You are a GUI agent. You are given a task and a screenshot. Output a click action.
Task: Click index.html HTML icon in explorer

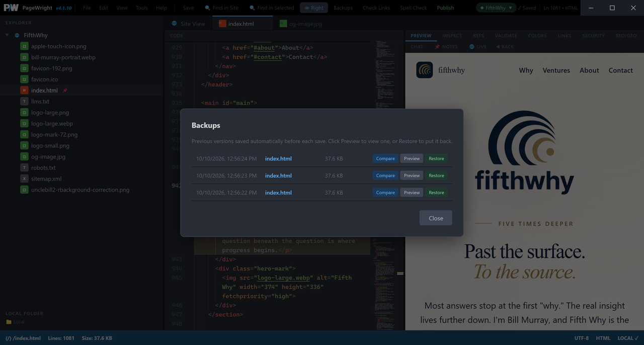(x=24, y=91)
